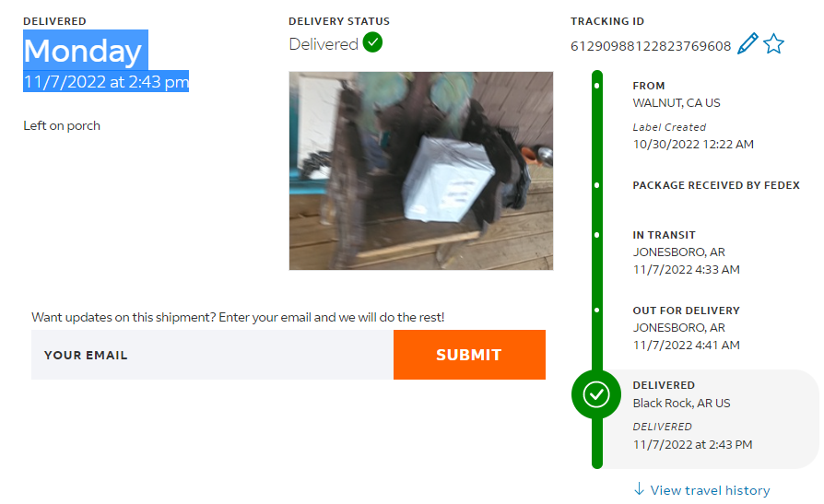This screenshot has height=504, width=824.
Task: Click the Left on porch note
Action: point(62,125)
